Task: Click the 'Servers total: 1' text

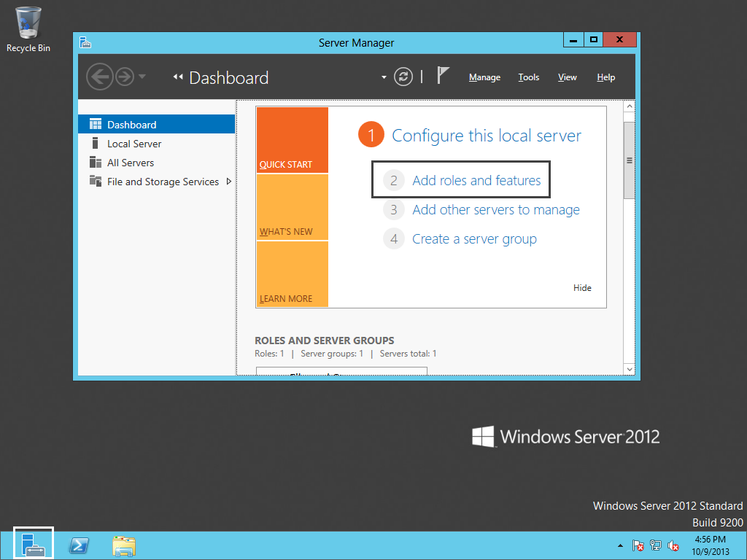Action: (408, 354)
